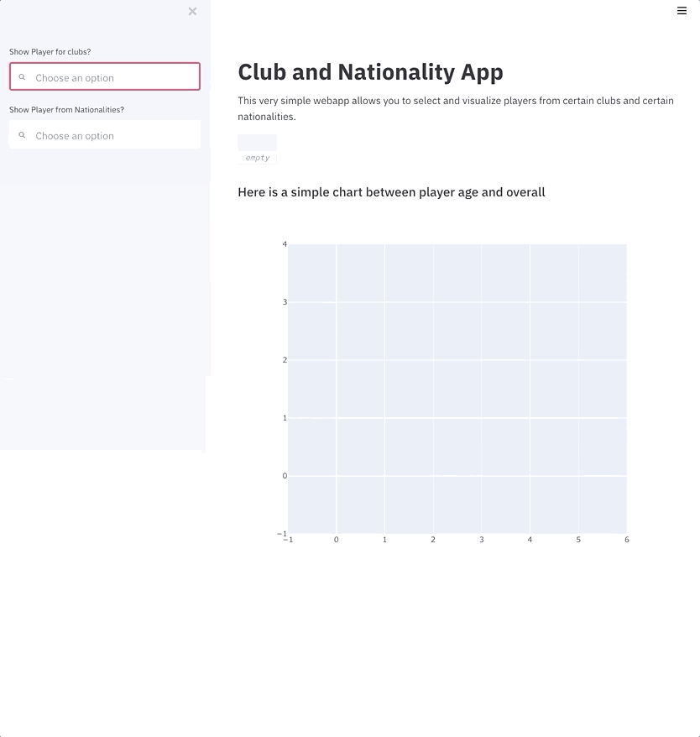Click the chart subheading about age and overall

point(391,192)
